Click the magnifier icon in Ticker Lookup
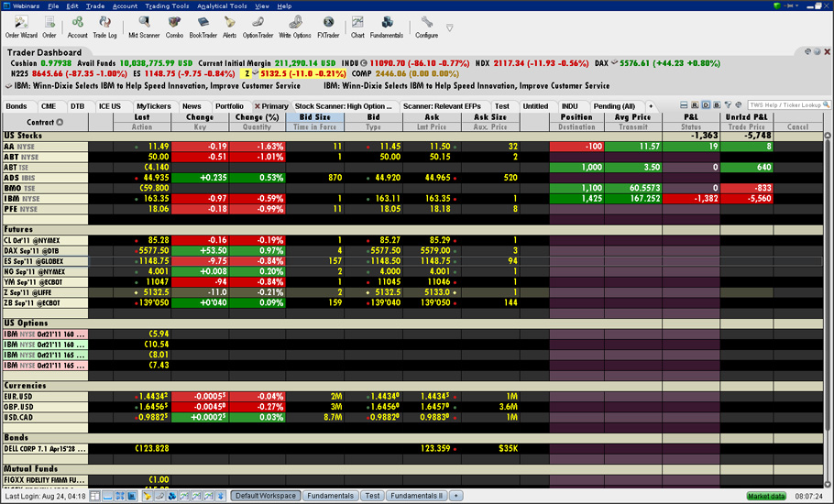The image size is (834, 504). [826, 104]
